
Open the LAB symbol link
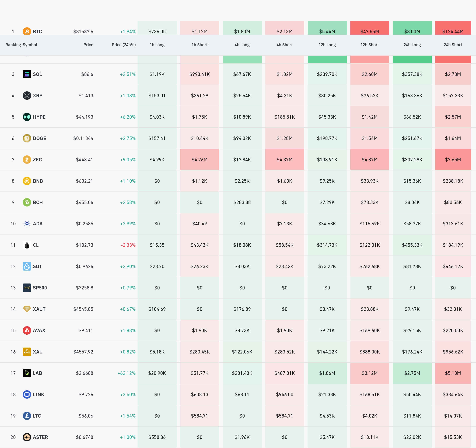coord(37,373)
